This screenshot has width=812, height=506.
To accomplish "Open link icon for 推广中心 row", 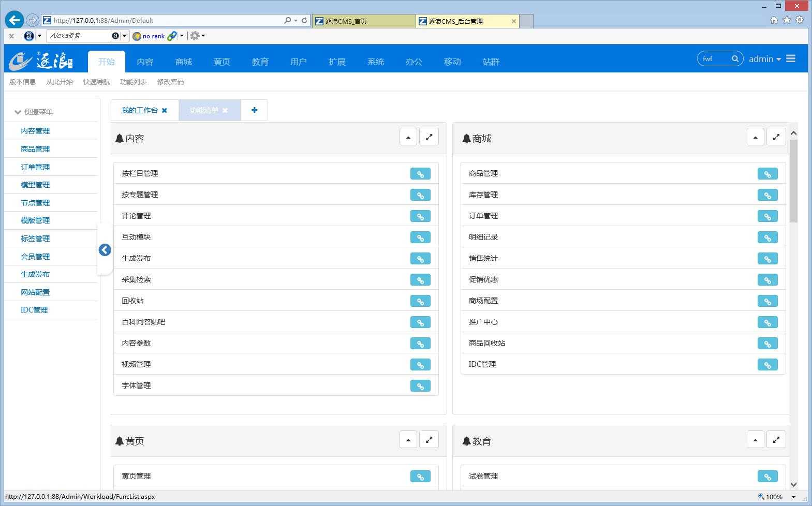I will pos(767,322).
